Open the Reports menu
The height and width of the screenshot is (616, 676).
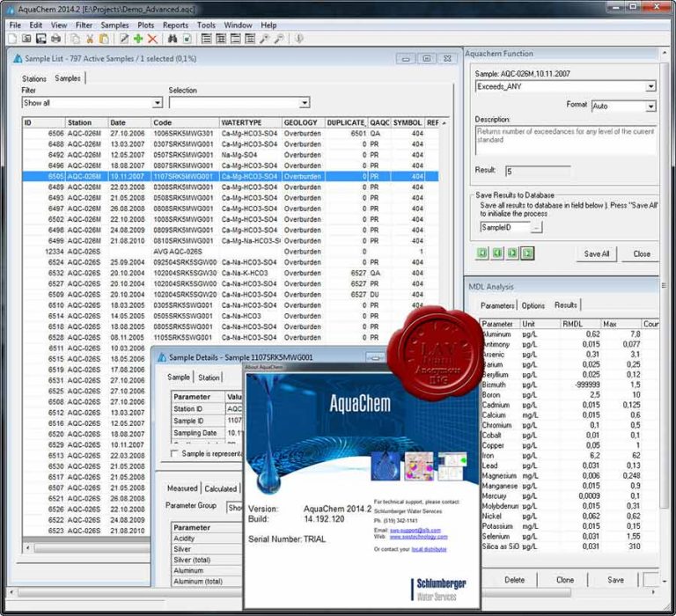[x=175, y=25]
